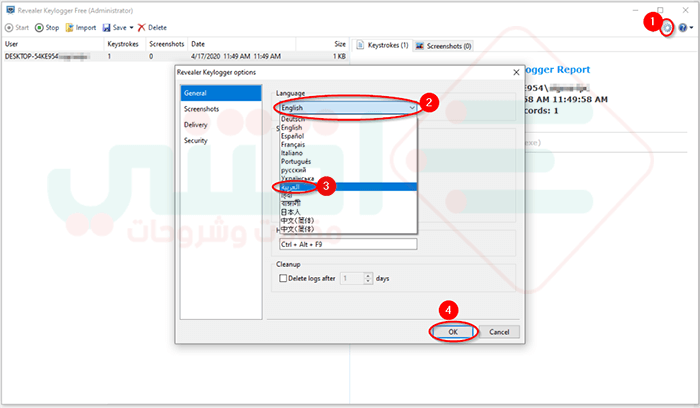This screenshot has height=408, width=700.
Task: Sort by the Keystrokes column header
Action: pos(124,44)
